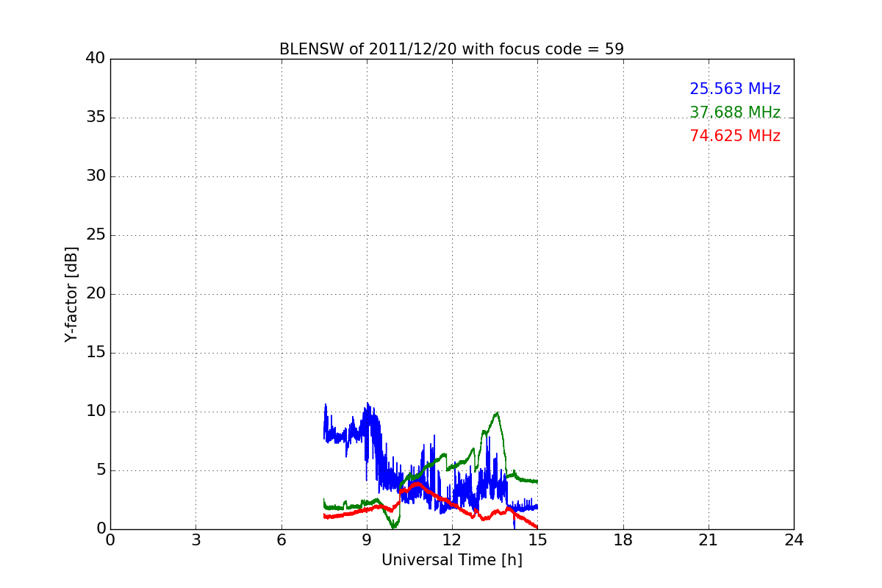Click y-axis tick label '10'
The width and height of the screenshot is (882, 588).
(96, 412)
